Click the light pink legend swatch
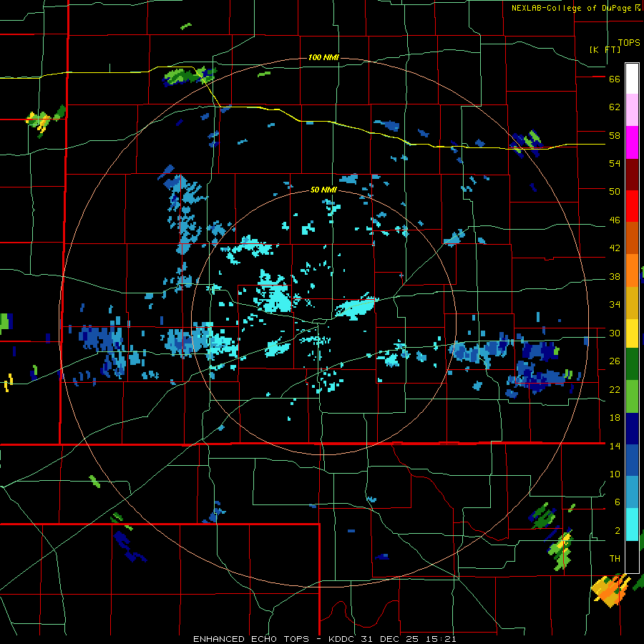This screenshot has width=644, height=644. (x=632, y=109)
